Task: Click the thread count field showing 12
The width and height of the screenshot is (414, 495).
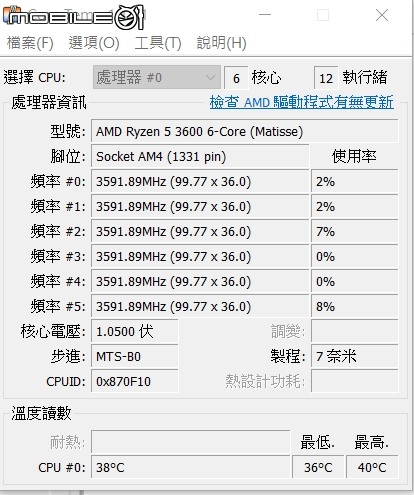Action: [x=326, y=78]
